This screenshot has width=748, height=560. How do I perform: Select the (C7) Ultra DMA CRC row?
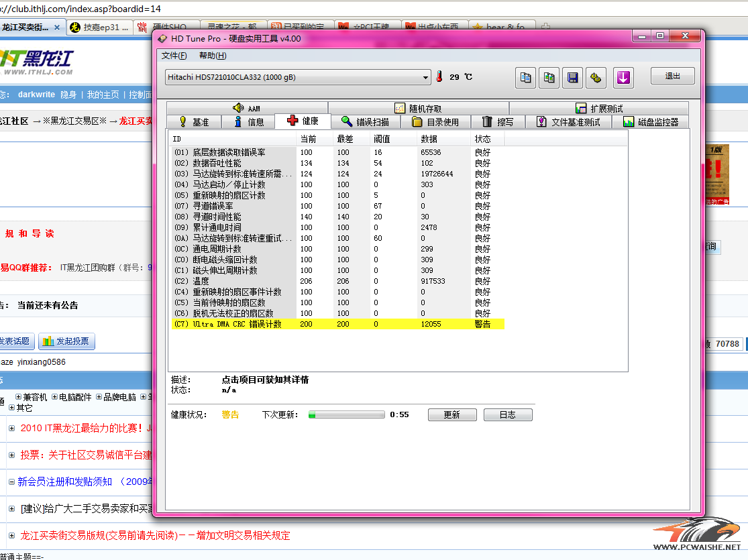[x=337, y=325]
